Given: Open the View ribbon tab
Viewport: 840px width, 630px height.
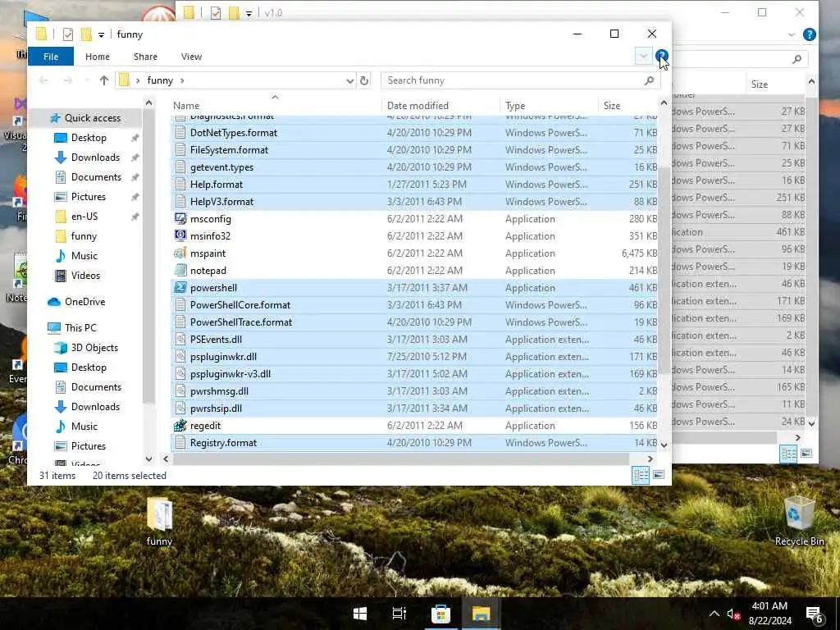Looking at the screenshot, I should 191,57.
